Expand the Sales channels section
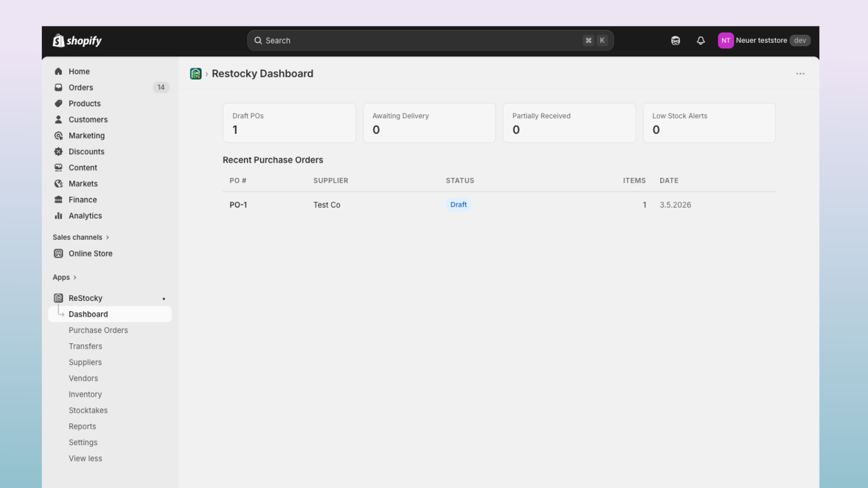 point(81,237)
